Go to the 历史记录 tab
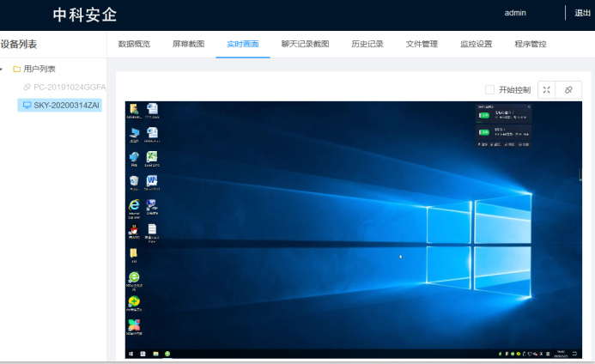Image resolution: width=595 pixels, height=364 pixels. tap(367, 44)
